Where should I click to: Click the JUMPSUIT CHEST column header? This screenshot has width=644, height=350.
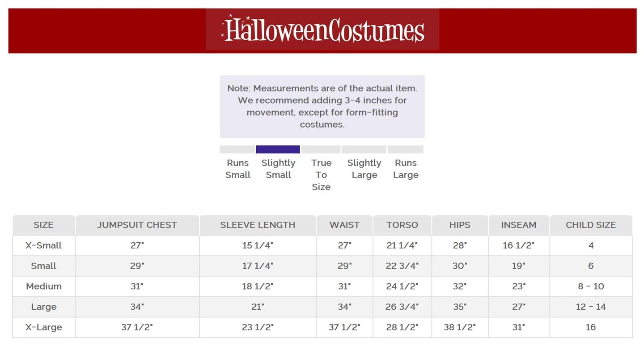pyautogui.click(x=137, y=225)
